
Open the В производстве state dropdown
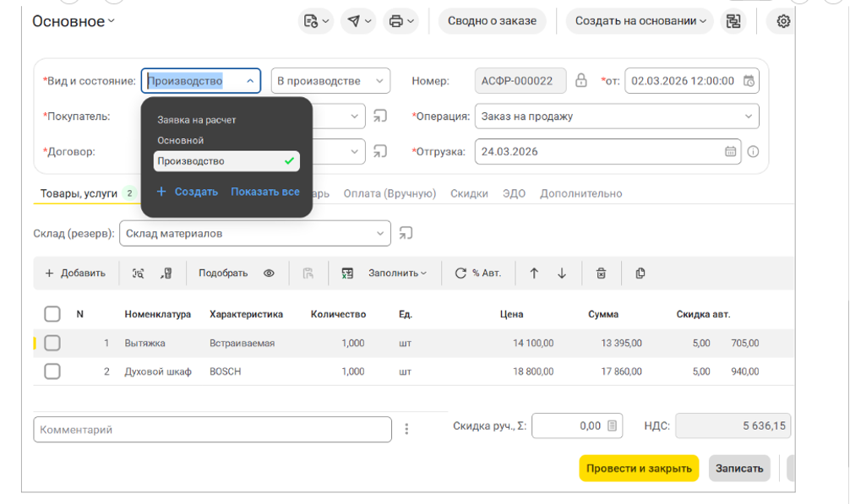[x=330, y=81]
